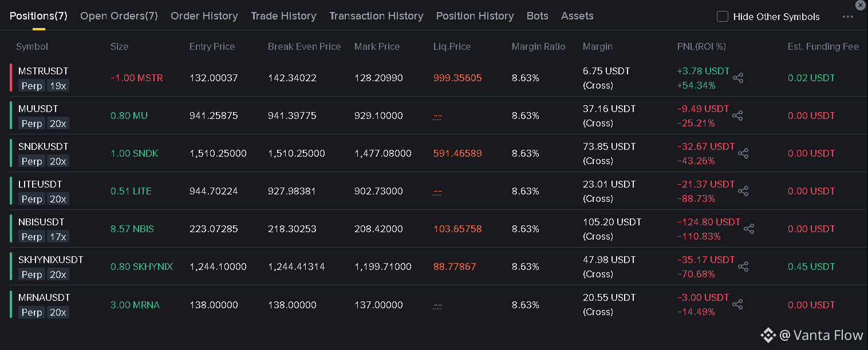Screen dimensions: 868x350
Task: Open the SNDKUSDT 20x leverage selector
Action: coord(58,161)
